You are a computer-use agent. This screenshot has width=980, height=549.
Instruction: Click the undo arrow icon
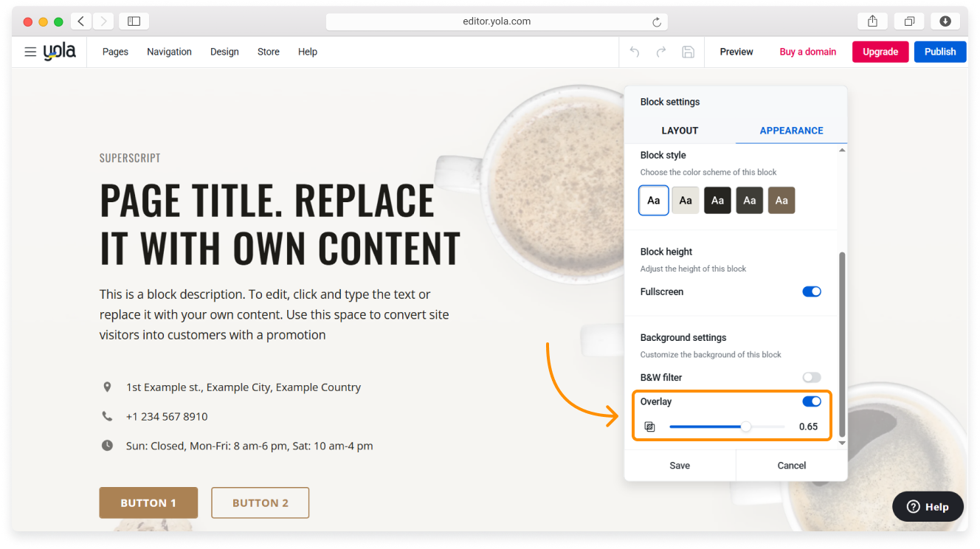tap(634, 52)
